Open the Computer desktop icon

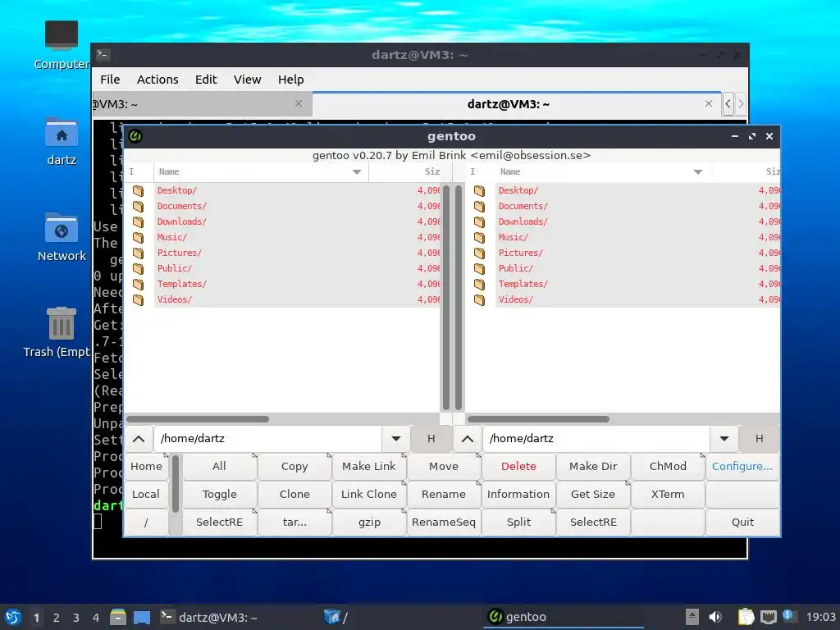click(61, 35)
